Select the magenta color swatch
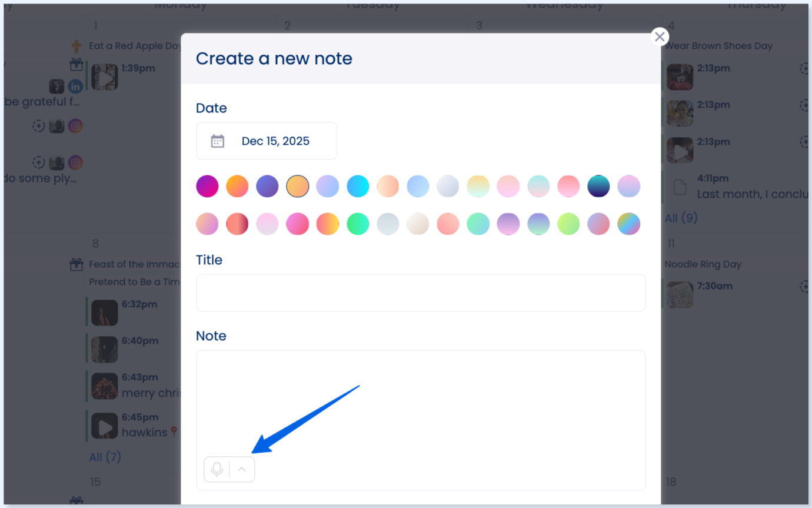 (x=207, y=185)
